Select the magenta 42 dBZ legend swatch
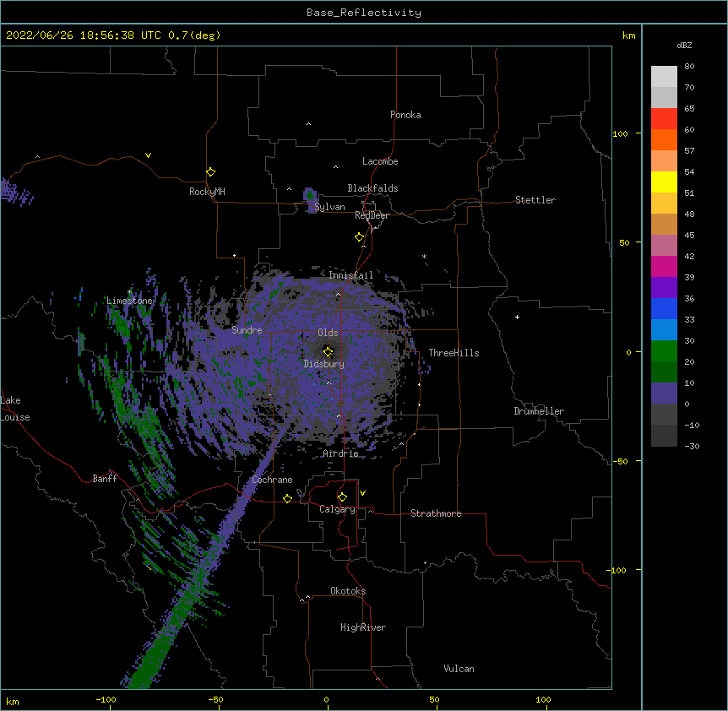 (x=664, y=266)
